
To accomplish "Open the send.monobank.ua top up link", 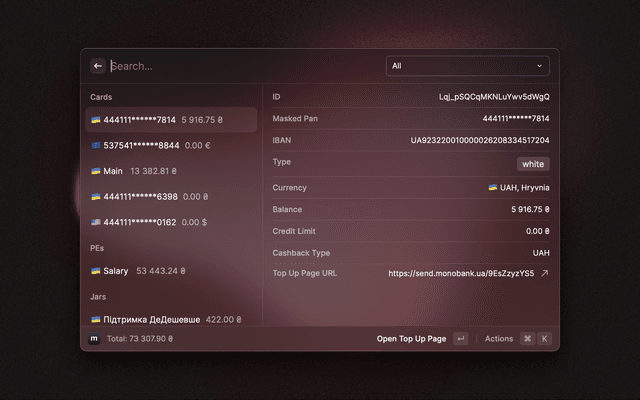I will tap(461, 273).
